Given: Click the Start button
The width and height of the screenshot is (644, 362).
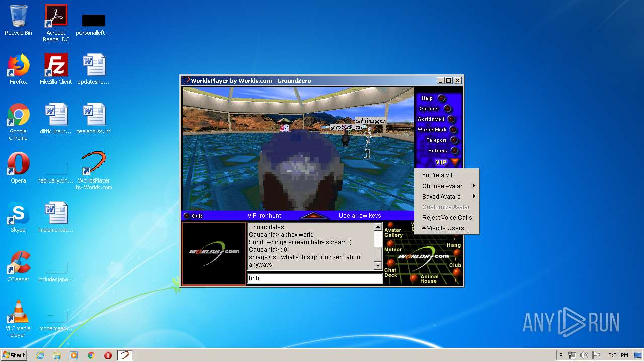Looking at the screenshot, I should [x=14, y=355].
